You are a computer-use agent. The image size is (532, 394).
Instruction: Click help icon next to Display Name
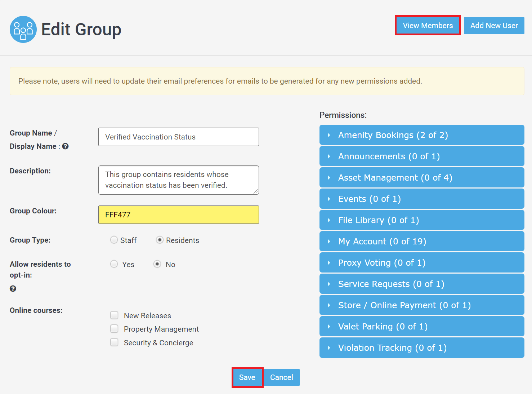(65, 146)
